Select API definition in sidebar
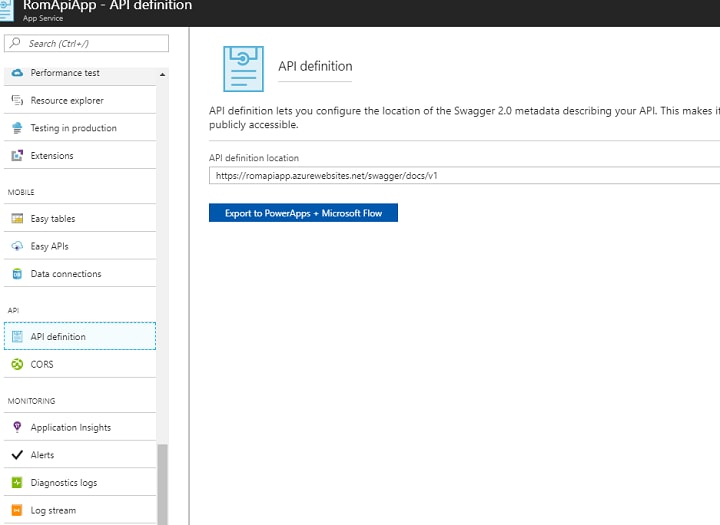This screenshot has width=720, height=525. click(80, 336)
